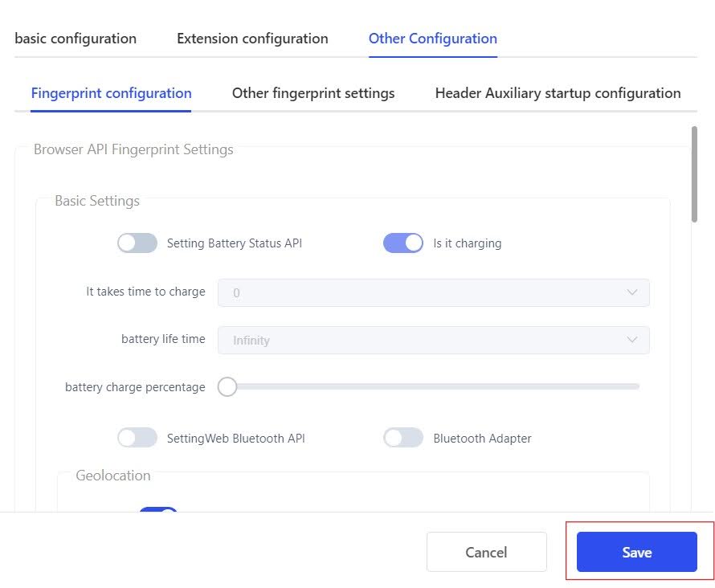Open the battery life time Infinity dropdown

pos(432,341)
